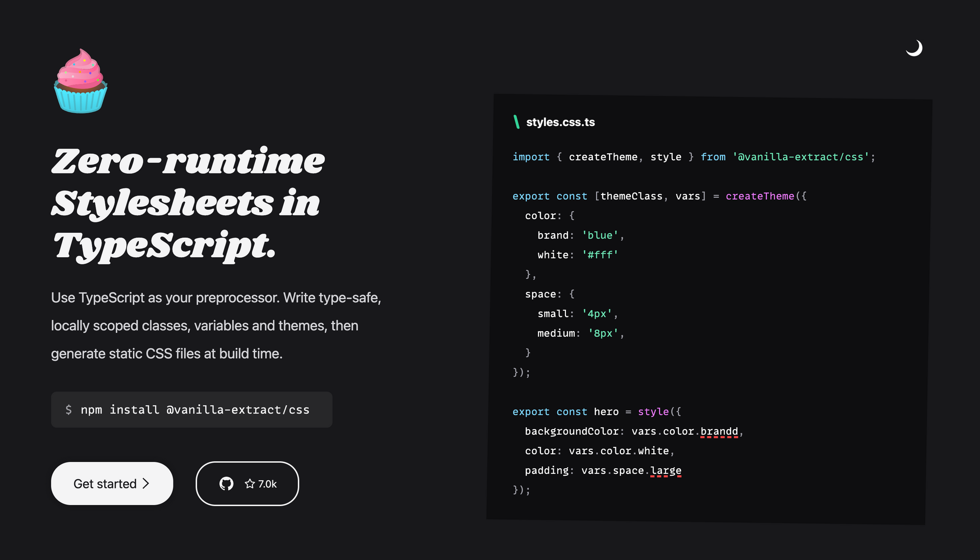The width and height of the screenshot is (980, 560).
Task: Click the npm install @vanilla-extract/css command box
Action: (x=192, y=410)
